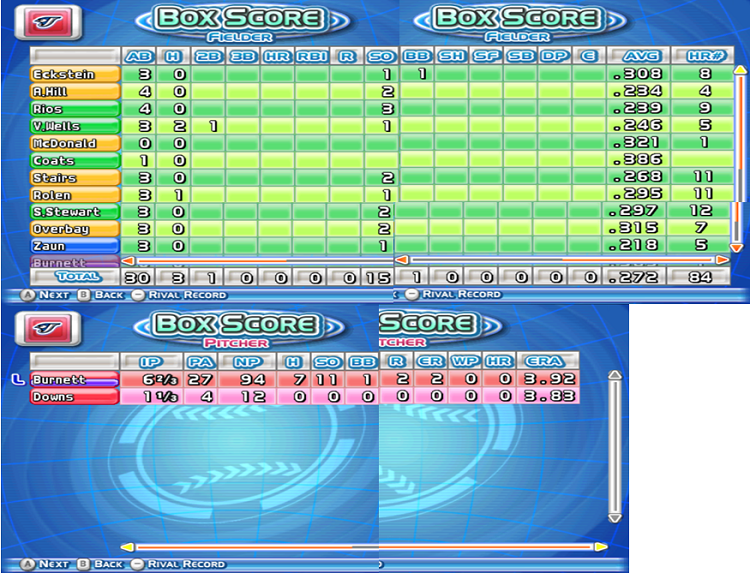Click the SB column header

[x=520, y=56]
